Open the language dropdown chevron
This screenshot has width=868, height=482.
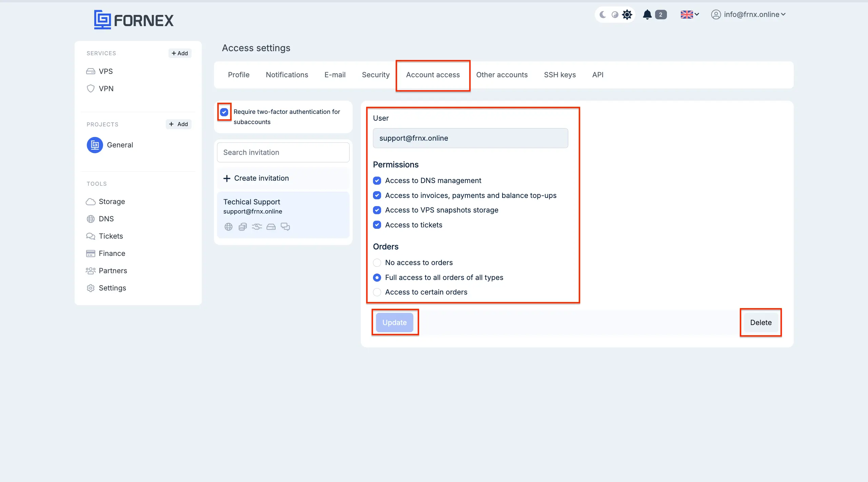point(697,15)
